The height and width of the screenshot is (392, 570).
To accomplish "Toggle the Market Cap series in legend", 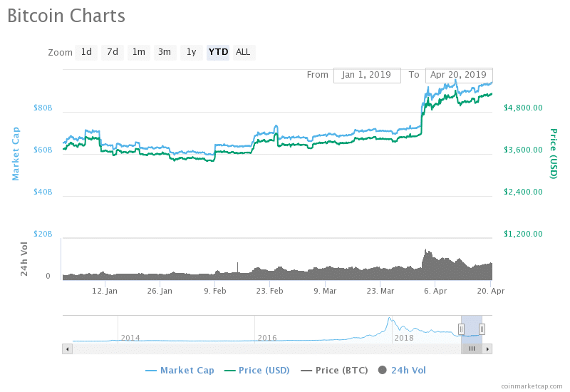I will coord(180,371).
